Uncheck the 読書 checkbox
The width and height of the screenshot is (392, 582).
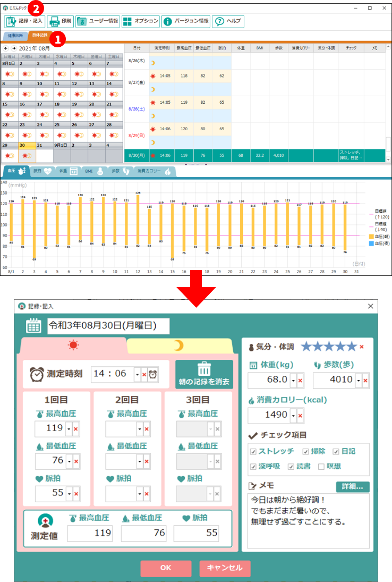point(291,467)
